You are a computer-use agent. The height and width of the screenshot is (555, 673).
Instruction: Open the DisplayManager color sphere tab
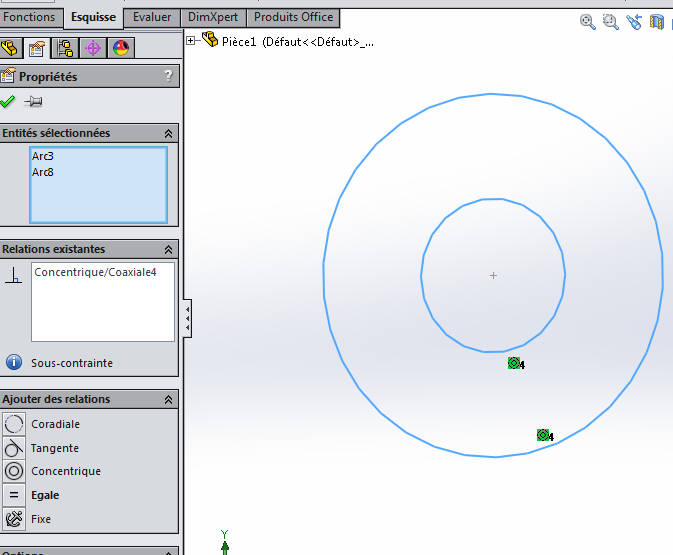coord(121,48)
